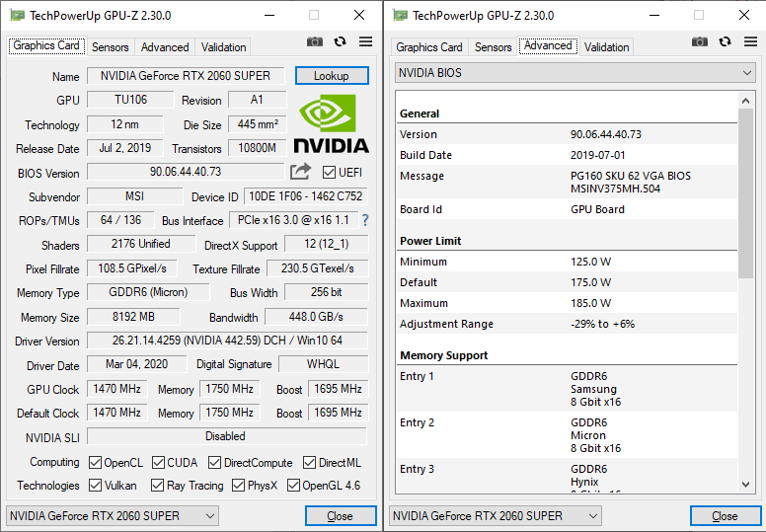Click the Driver Date Mar 04, 2020 field
This screenshot has width=766, height=532.
[x=137, y=364]
